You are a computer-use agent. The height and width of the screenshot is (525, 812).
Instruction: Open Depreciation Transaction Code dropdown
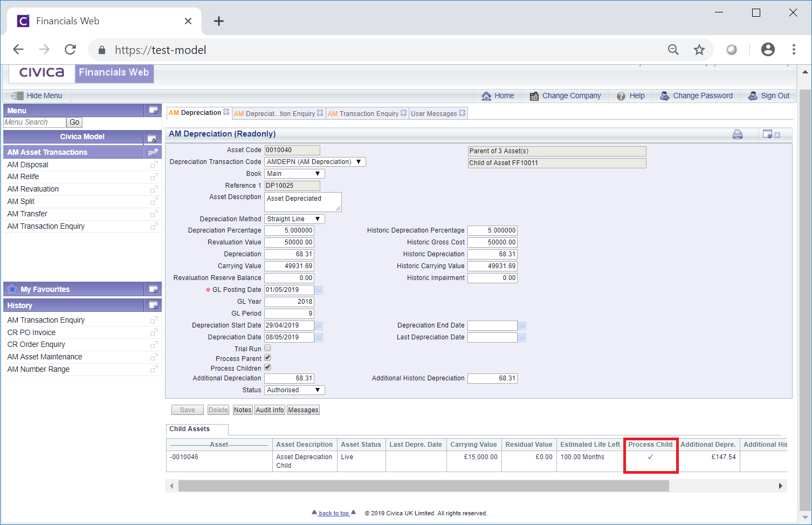315,162
